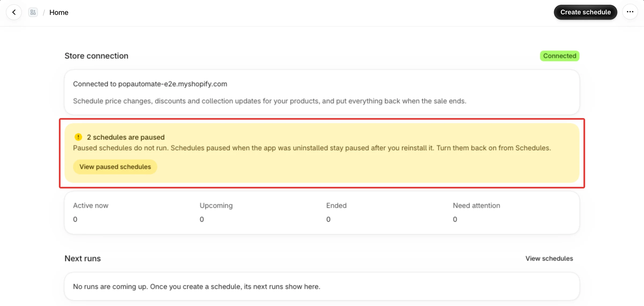
Task: Click the green Connected status badge
Action: (560, 56)
